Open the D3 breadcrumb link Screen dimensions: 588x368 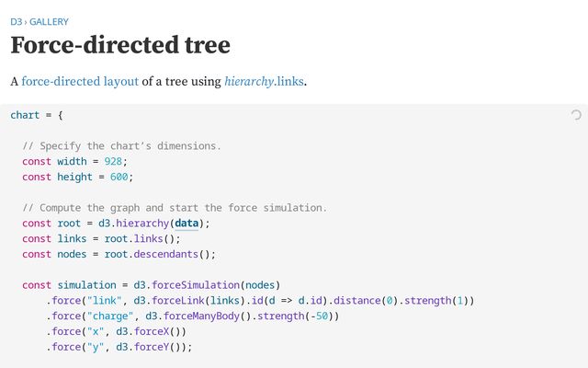pos(16,21)
